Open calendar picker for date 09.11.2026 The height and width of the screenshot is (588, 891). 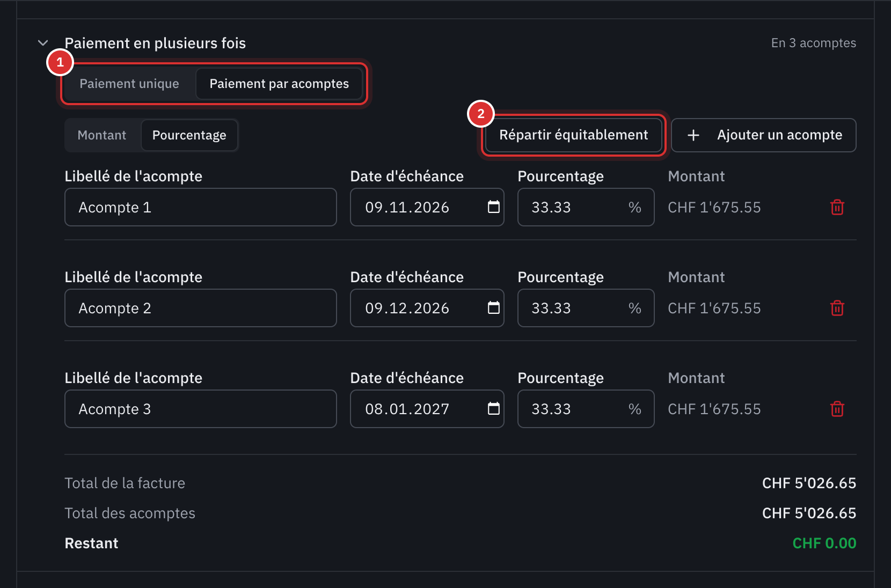[493, 207]
